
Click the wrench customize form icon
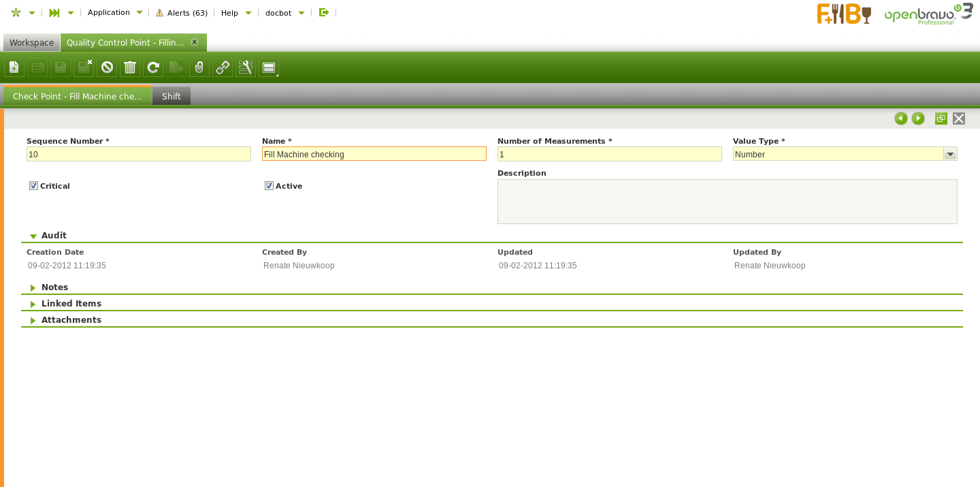246,67
